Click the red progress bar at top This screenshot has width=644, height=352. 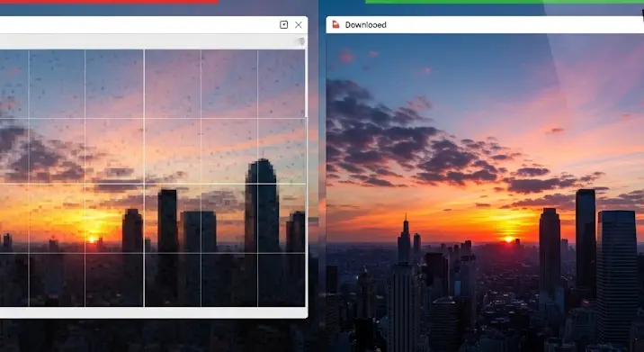pyautogui.click(x=109, y=2)
